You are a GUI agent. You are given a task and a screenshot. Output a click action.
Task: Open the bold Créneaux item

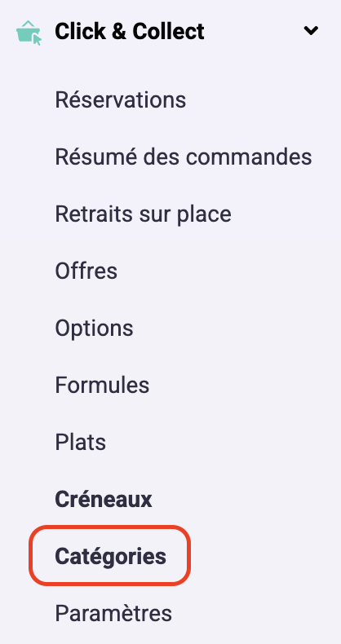point(104,500)
